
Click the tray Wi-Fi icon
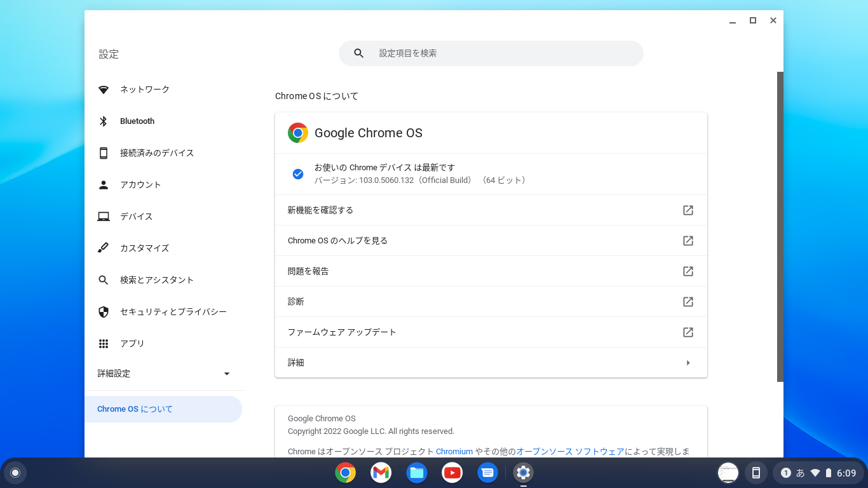pos(815,473)
